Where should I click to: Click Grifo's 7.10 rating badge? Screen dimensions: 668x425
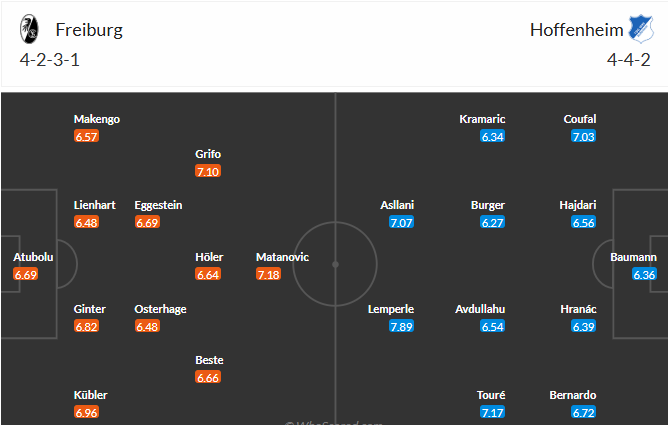point(208,171)
